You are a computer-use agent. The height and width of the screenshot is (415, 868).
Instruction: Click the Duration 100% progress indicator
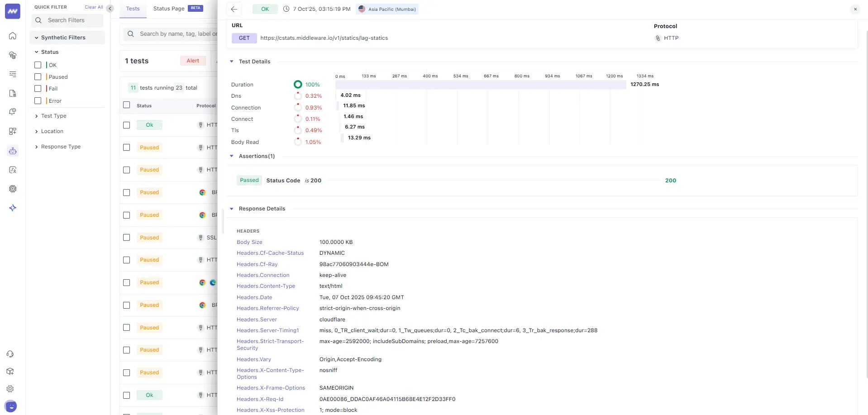(x=298, y=84)
